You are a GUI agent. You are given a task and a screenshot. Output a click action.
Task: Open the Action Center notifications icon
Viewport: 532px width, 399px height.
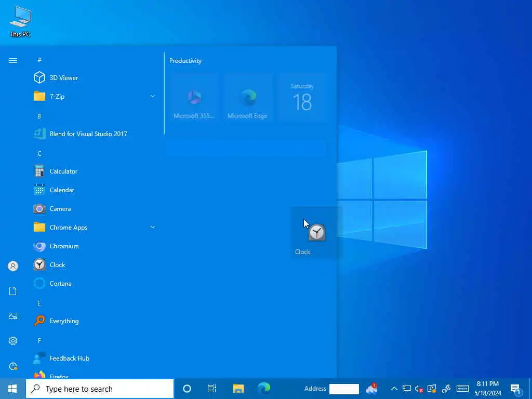coord(516,389)
